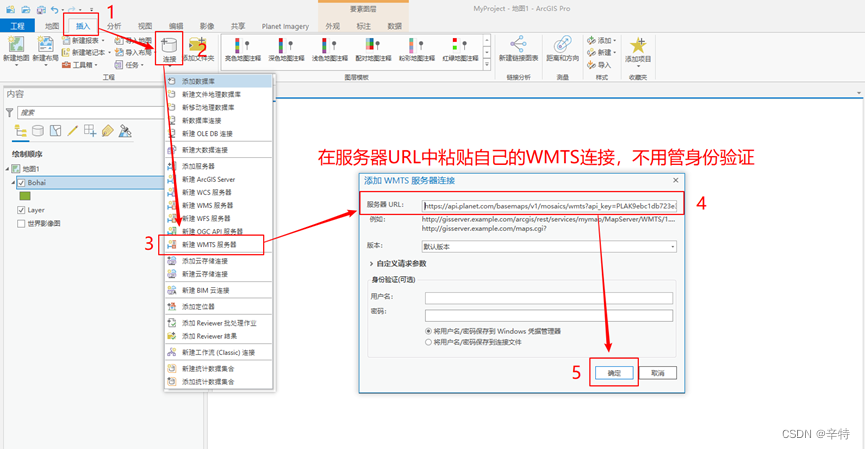This screenshot has width=865, height=449.
Task: Open the 工程 (Project) tab
Action: coord(17,26)
